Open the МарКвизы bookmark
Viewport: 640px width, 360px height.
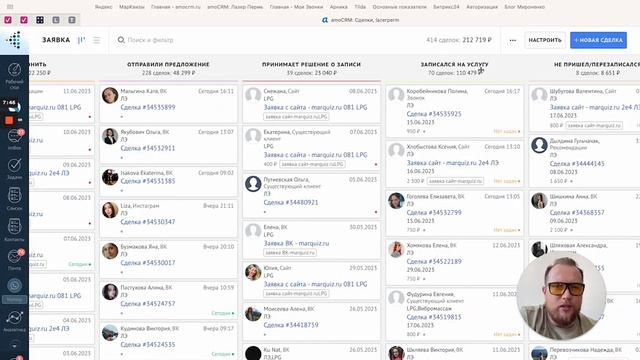pyautogui.click(x=131, y=7)
